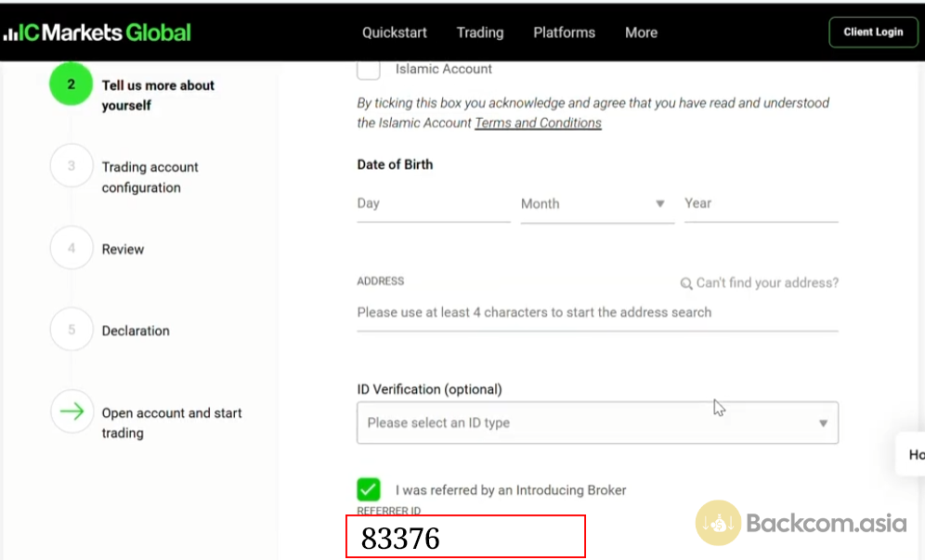Viewport: 925px width, 560px height.
Task: Open the Islamic Account Terms and Conditions link
Action: (538, 124)
